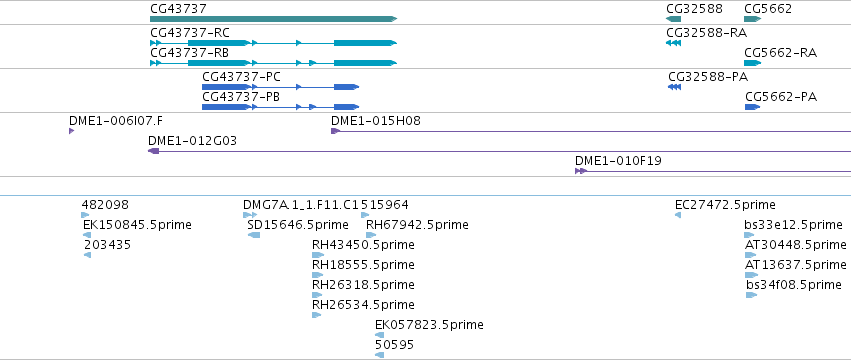Click the CG32588-RA transcript glyph
Image resolution: width=851 pixels, height=360 pixels.
coord(674,43)
